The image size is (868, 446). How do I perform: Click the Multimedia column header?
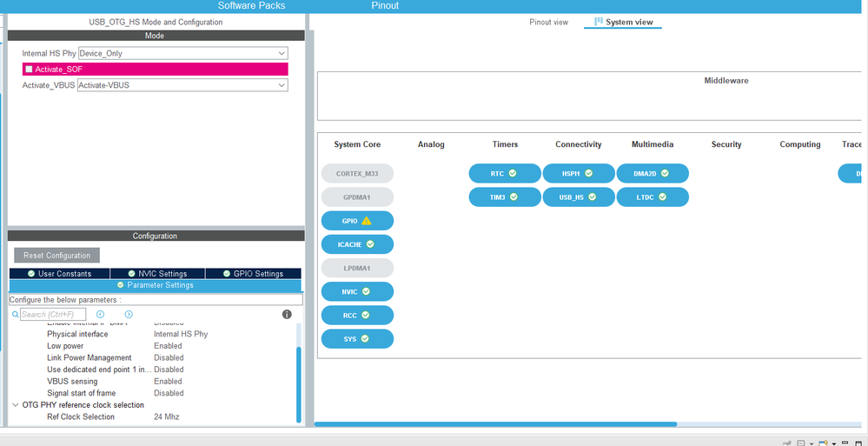653,144
